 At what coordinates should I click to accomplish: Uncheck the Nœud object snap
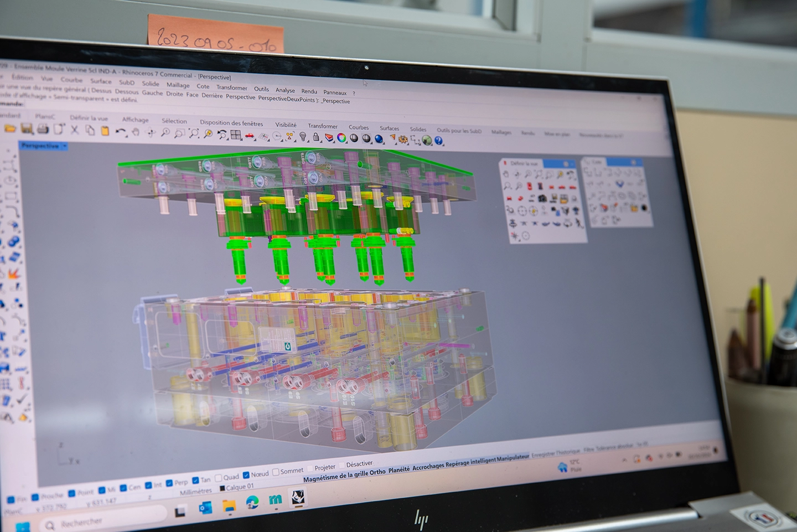tap(246, 475)
